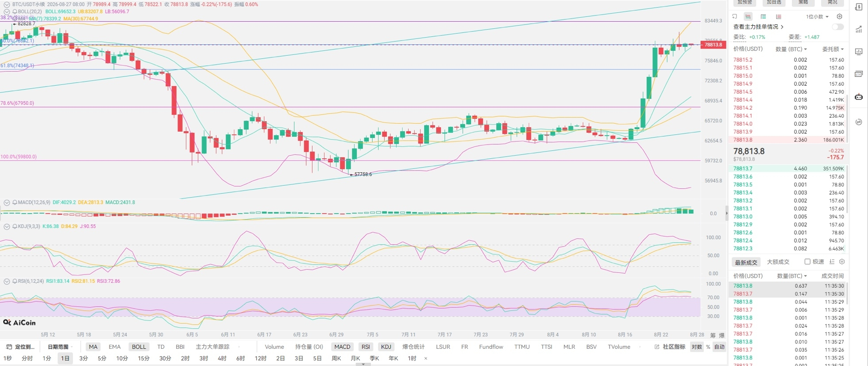The width and height of the screenshot is (868, 366).
Task: Toggle 自动 auto scale
Action: [720, 347]
